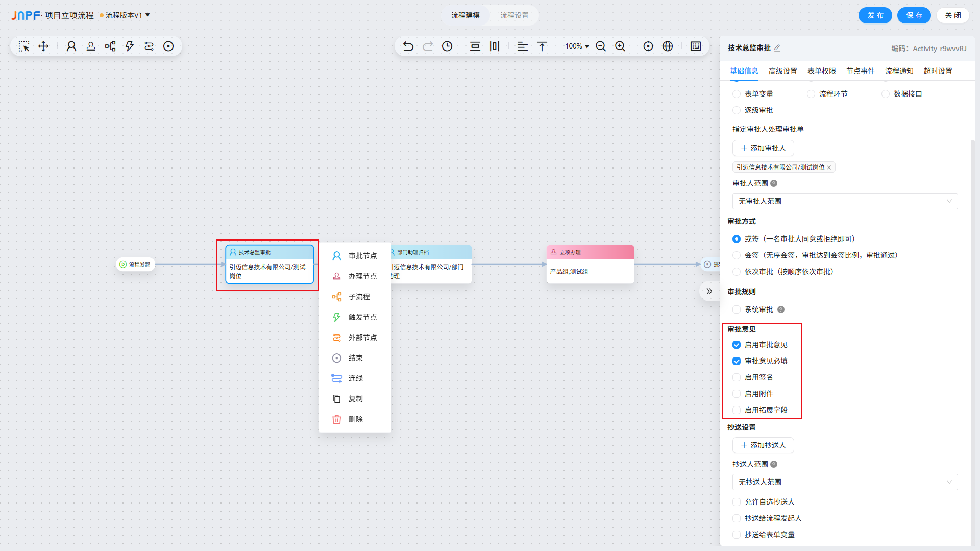The width and height of the screenshot is (980, 551).
Task: Select the pan move tool
Action: tap(43, 46)
